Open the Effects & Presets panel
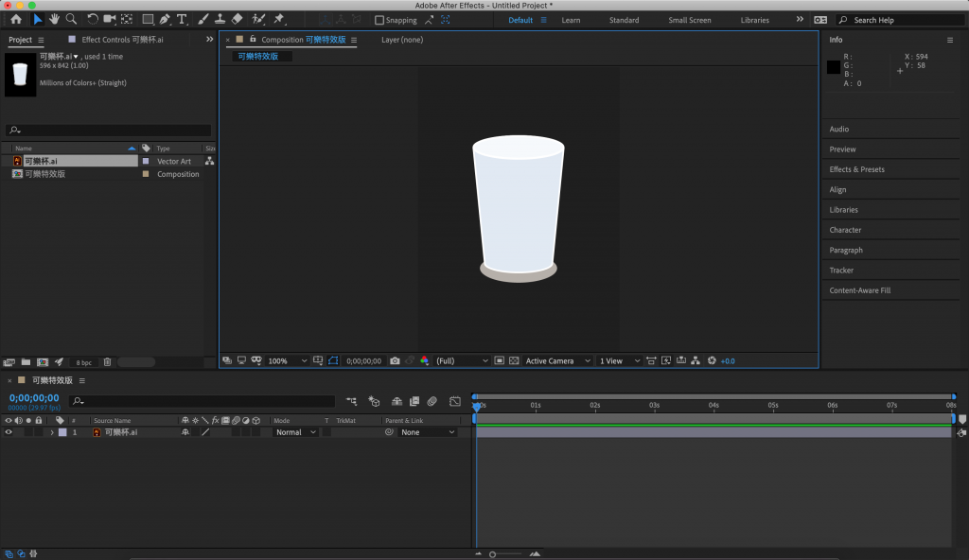The height and width of the screenshot is (560, 969). click(856, 169)
